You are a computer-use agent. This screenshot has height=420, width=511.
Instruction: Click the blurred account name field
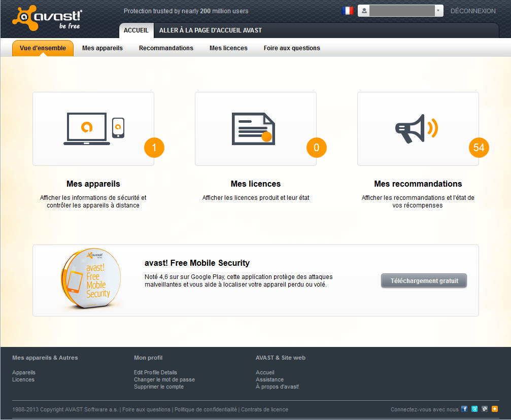[x=402, y=11]
